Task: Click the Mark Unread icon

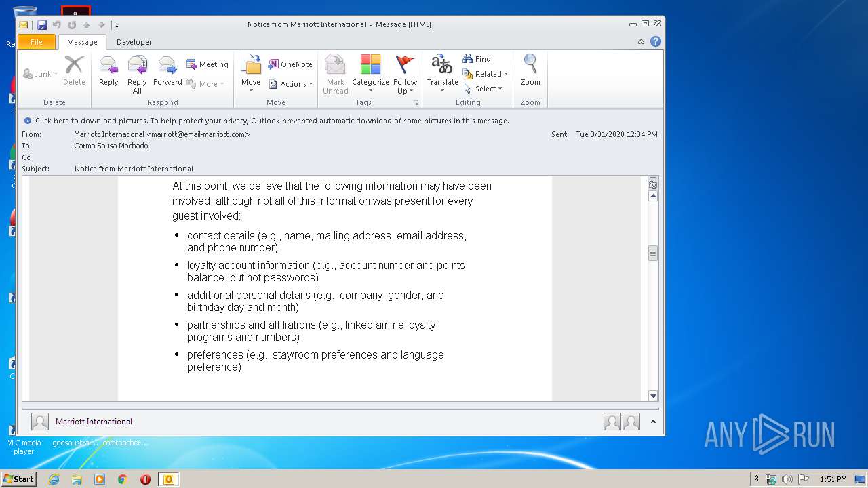Action: point(335,75)
